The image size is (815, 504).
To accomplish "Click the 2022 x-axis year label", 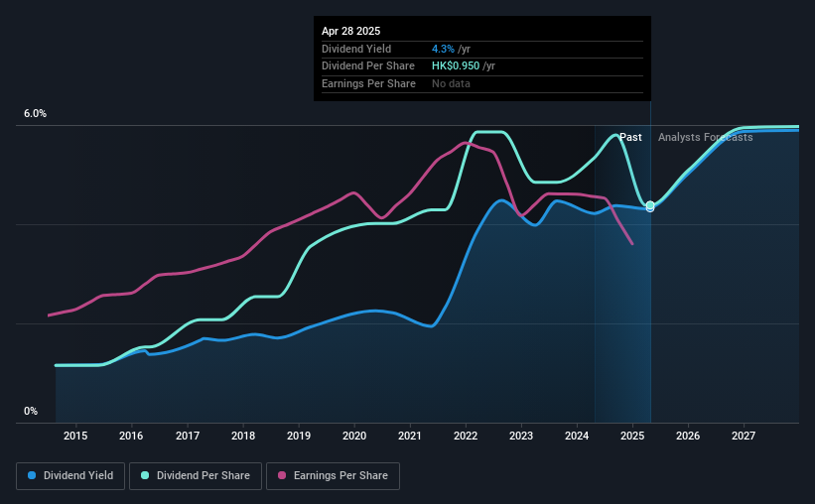I will click(466, 436).
